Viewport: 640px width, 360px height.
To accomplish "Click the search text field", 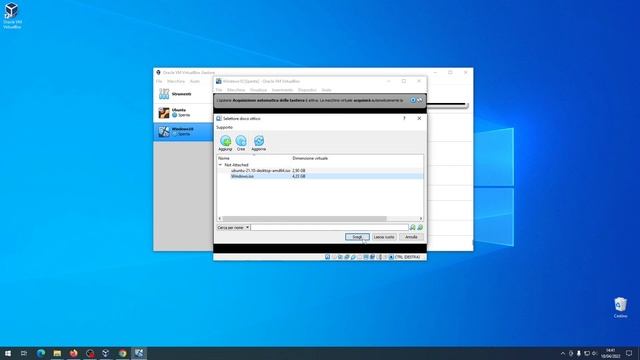I will [x=329, y=227].
